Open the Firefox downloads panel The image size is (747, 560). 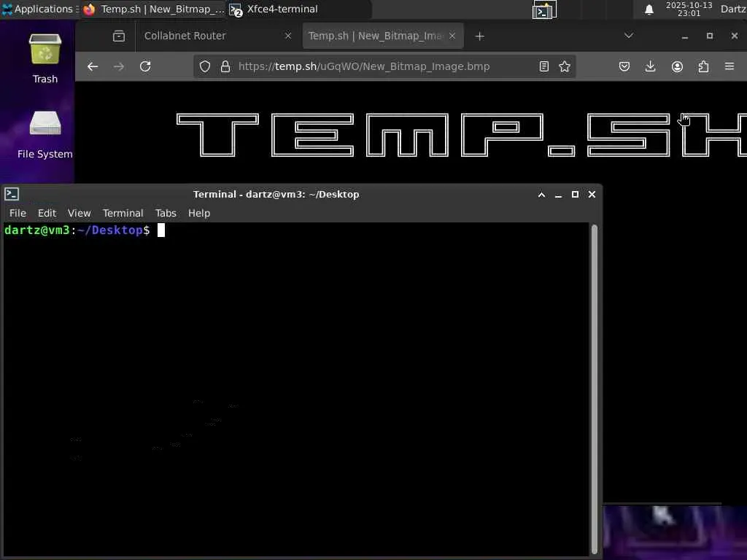point(650,66)
